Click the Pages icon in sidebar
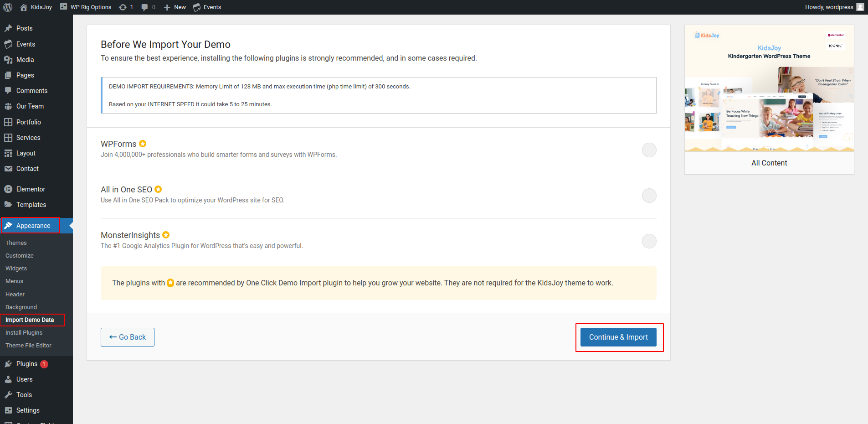Image resolution: width=868 pixels, height=424 pixels. click(8, 75)
